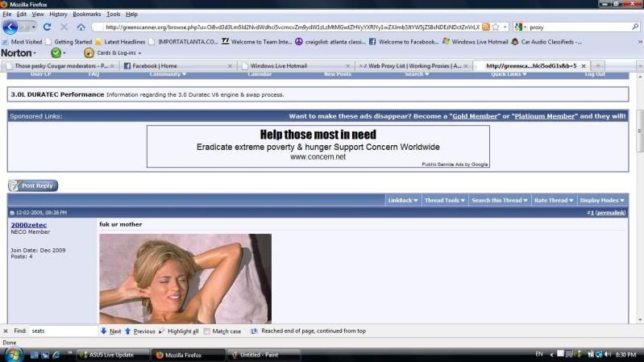Open the Bookmarks menu
This screenshot has height=362, width=644.
86,14
